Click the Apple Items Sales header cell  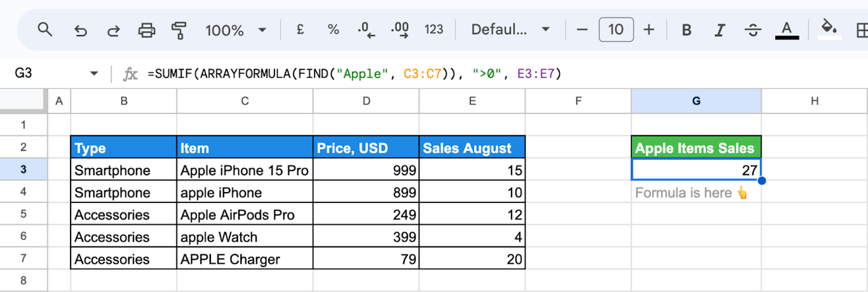[696, 148]
